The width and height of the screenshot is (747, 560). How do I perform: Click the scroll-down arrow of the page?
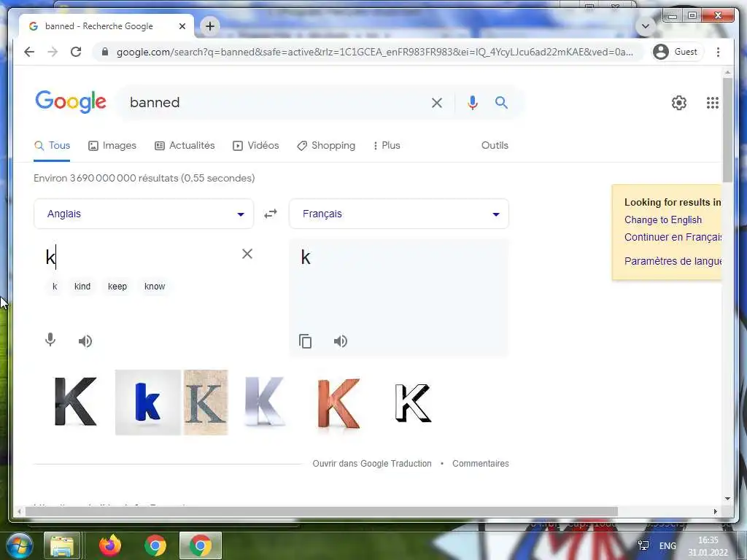[727, 499]
